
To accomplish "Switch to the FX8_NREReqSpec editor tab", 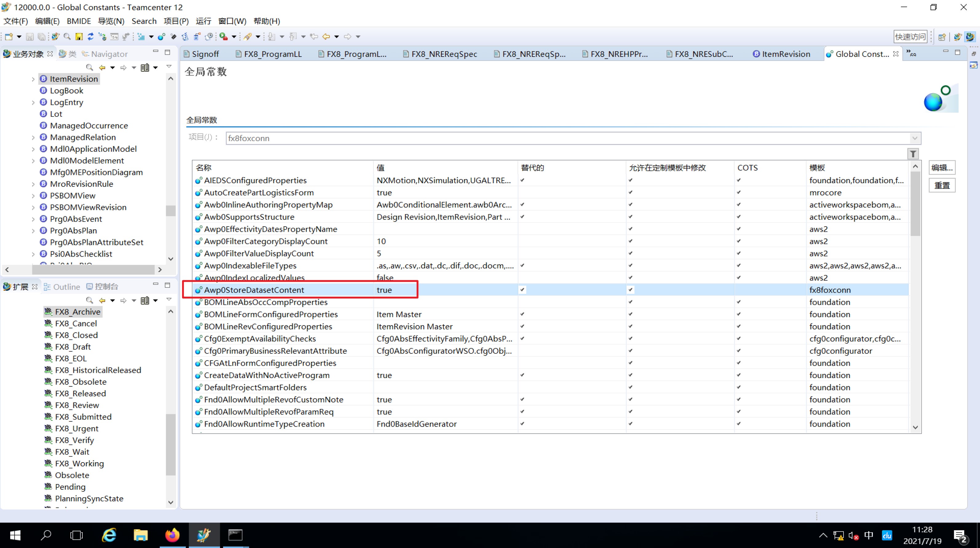I will (444, 54).
